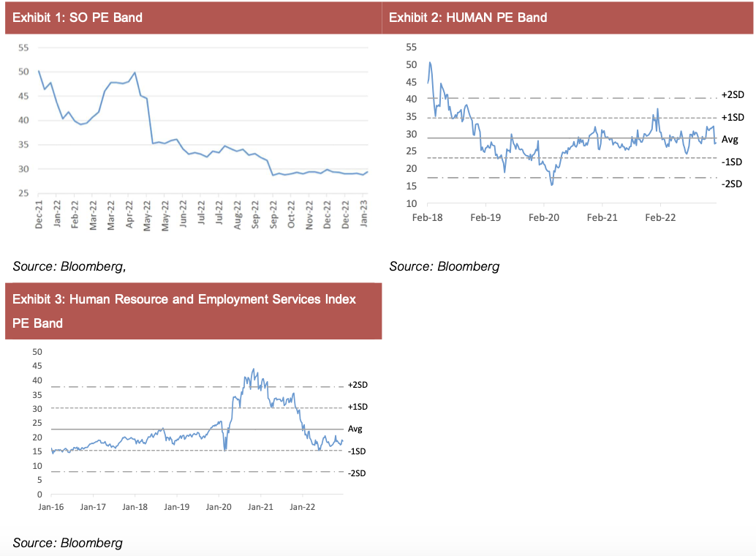Screen dimensions: 756x556
Task: Click the "-1SD" label in Exhibit 2
Action: click(x=732, y=162)
